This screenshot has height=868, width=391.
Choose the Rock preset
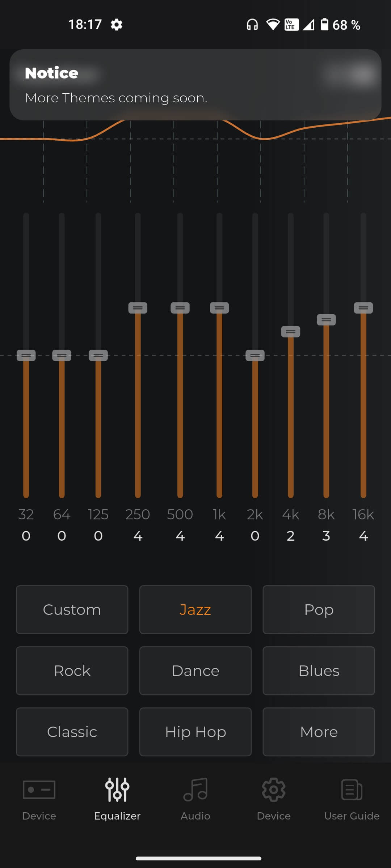[x=72, y=671]
